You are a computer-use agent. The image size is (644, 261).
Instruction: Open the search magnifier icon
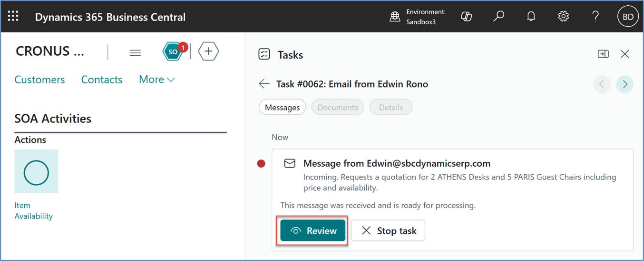pyautogui.click(x=498, y=17)
